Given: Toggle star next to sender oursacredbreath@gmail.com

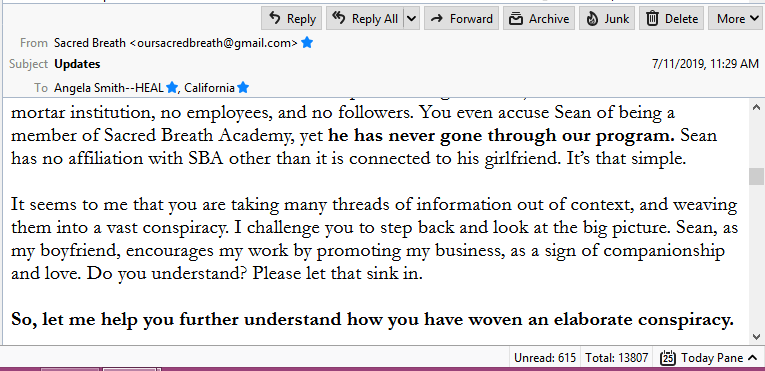Looking at the screenshot, I should [x=307, y=43].
